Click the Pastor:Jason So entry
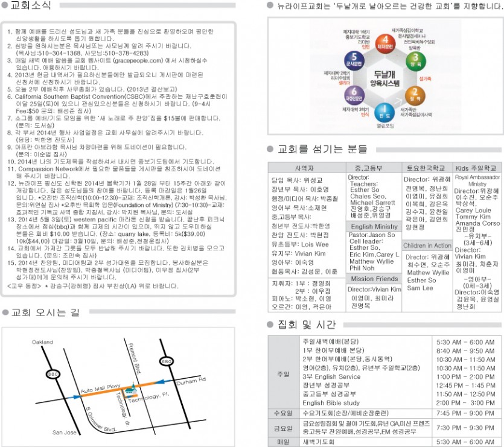 point(372,235)
